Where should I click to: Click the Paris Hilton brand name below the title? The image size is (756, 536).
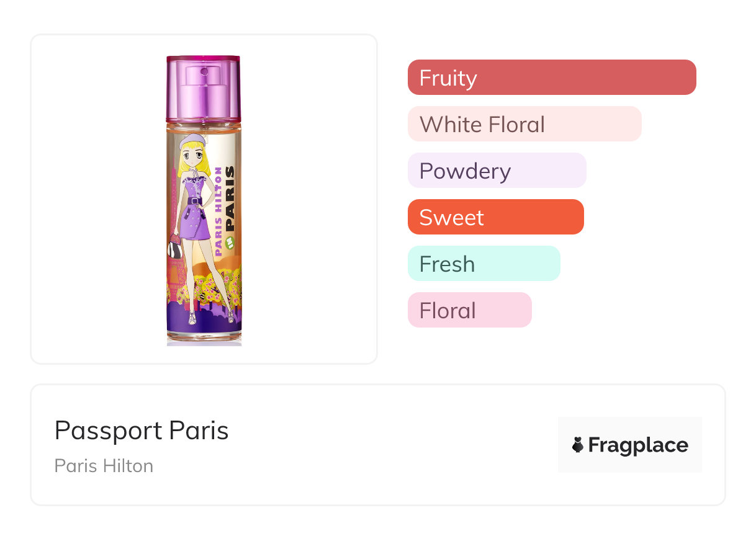[104, 466]
